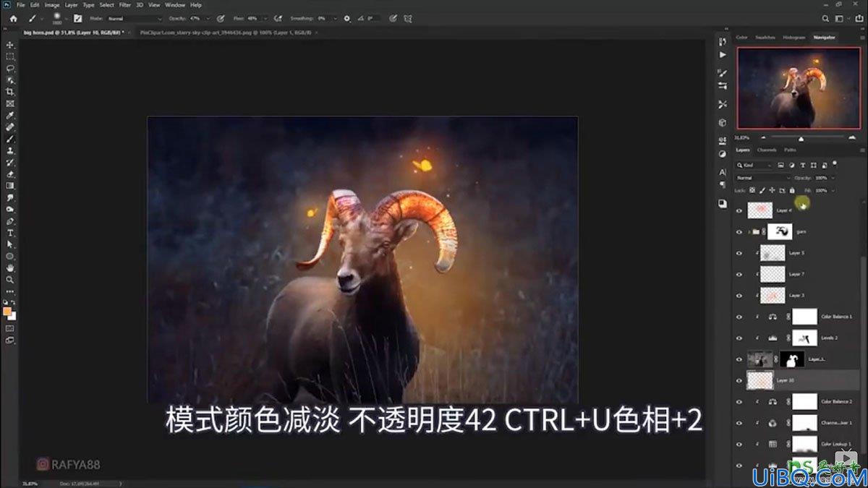Select the Eraser tool
This screenshot has width=868, height=488.
(10, 174)
